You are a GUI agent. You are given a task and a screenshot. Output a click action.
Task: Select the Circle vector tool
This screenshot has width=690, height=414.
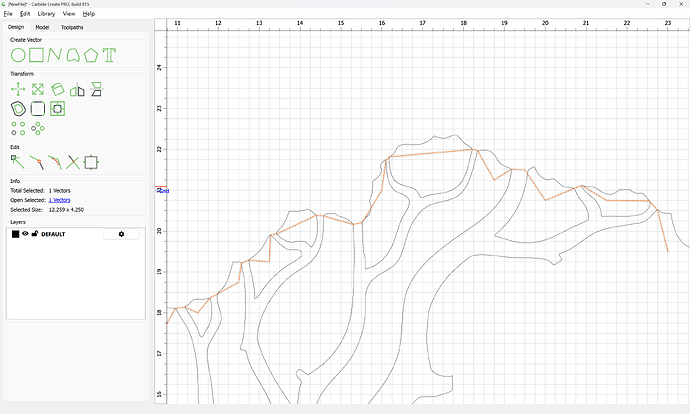[18, 55]
